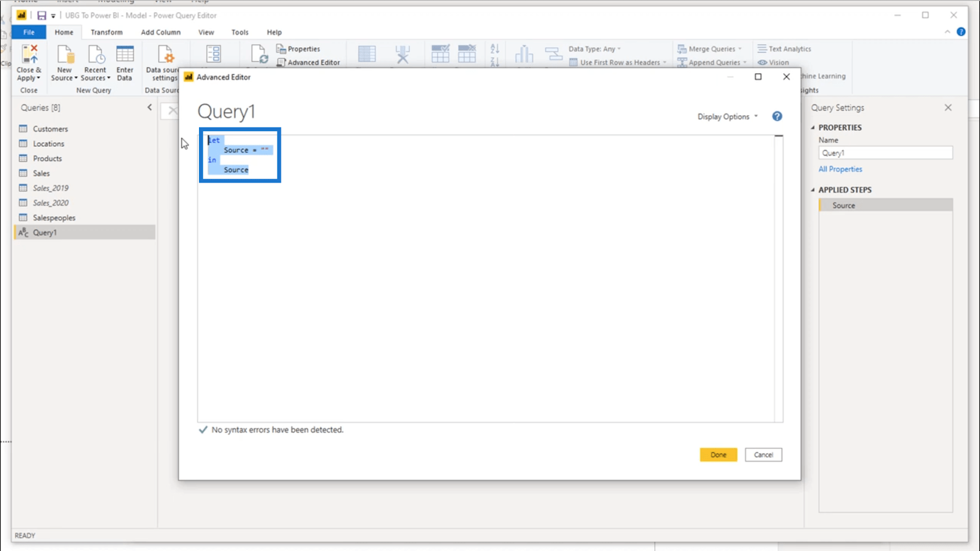This screenshot has height=551, width=980.
Task: Open the Display Options dropdown
Action: click(728, 116)
